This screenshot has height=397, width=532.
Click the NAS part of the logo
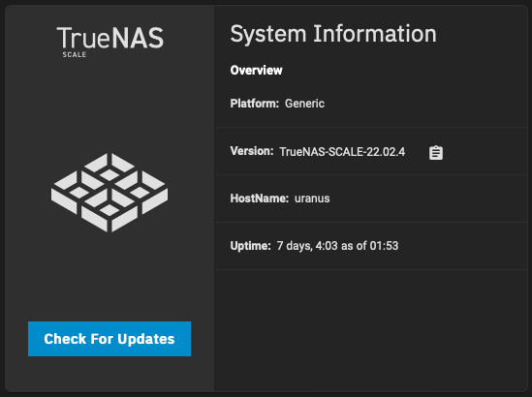point(138,38)
